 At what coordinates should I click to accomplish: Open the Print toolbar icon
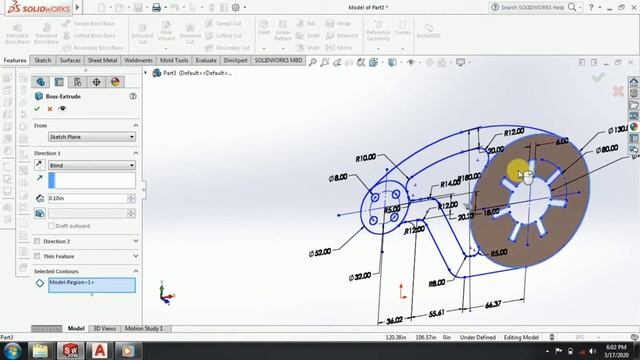pos(156,7)
